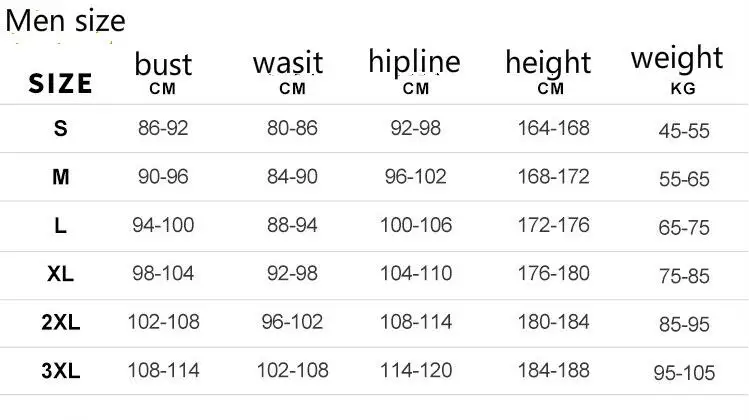
Task: Click the bust CM column header
Action: [163, 73]
